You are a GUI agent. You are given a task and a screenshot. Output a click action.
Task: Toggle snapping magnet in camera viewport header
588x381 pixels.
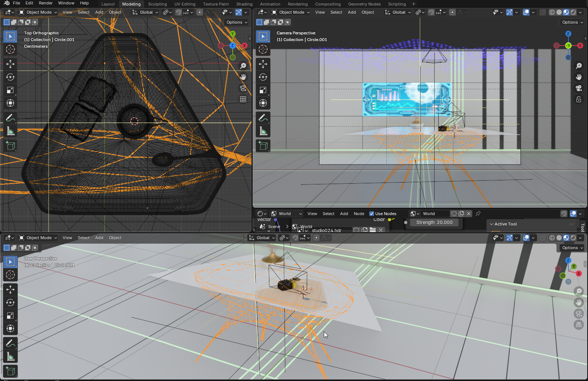pos(431,12)
